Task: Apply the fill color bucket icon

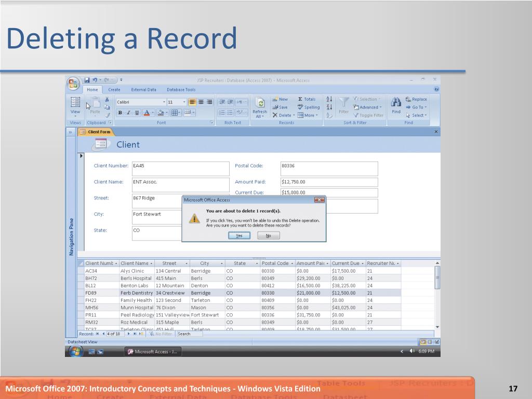Action: (161, 113)
